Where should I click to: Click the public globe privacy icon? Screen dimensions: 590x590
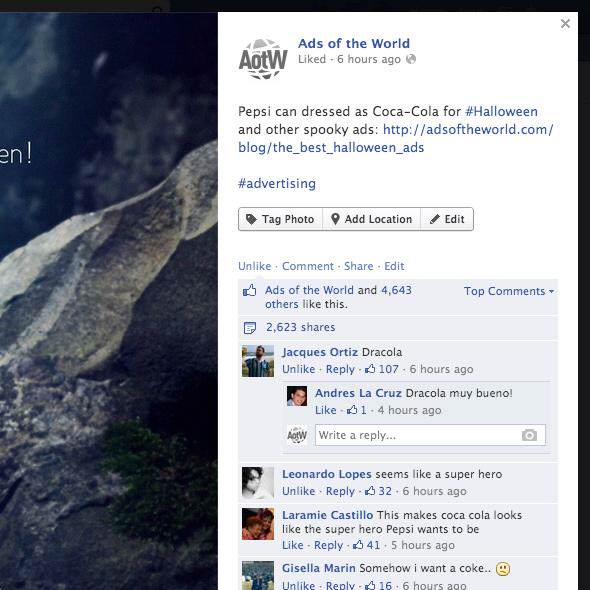[411, 59]
